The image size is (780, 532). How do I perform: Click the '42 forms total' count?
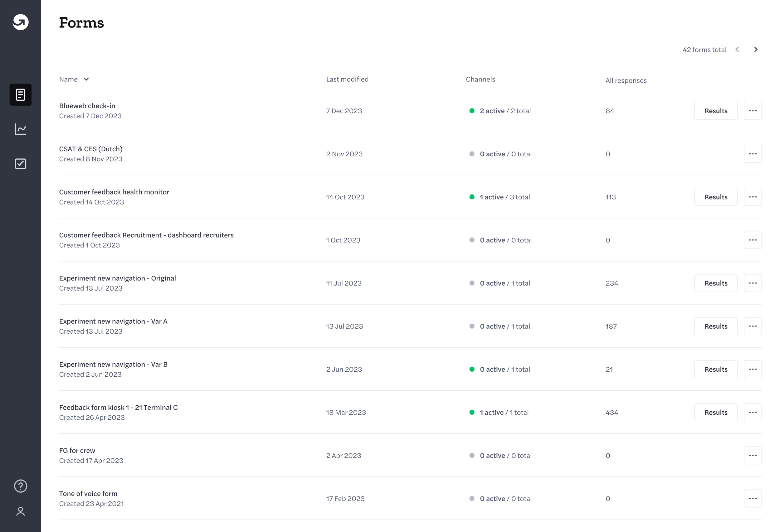click(x=704, y=50)
